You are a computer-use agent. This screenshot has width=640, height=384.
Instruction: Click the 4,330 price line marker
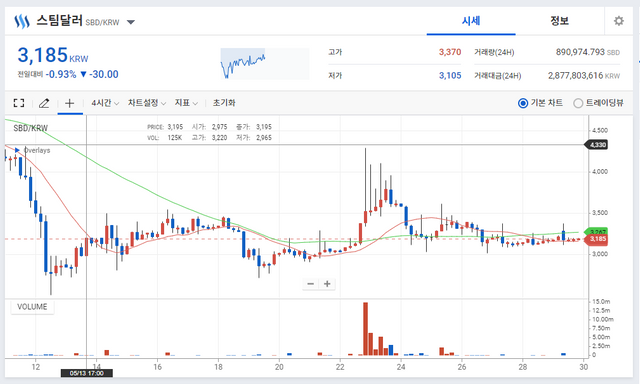click(596, 145)
